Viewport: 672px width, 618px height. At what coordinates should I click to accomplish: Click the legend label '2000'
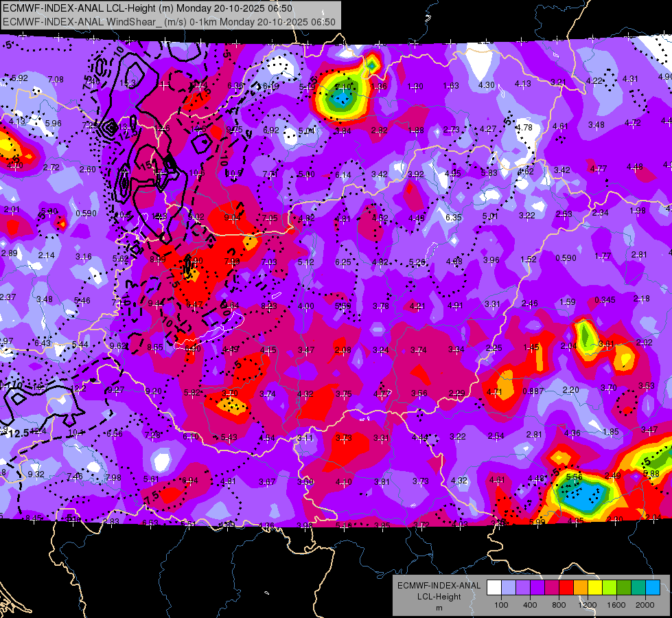pyautogui.click(x=645, y=605)
